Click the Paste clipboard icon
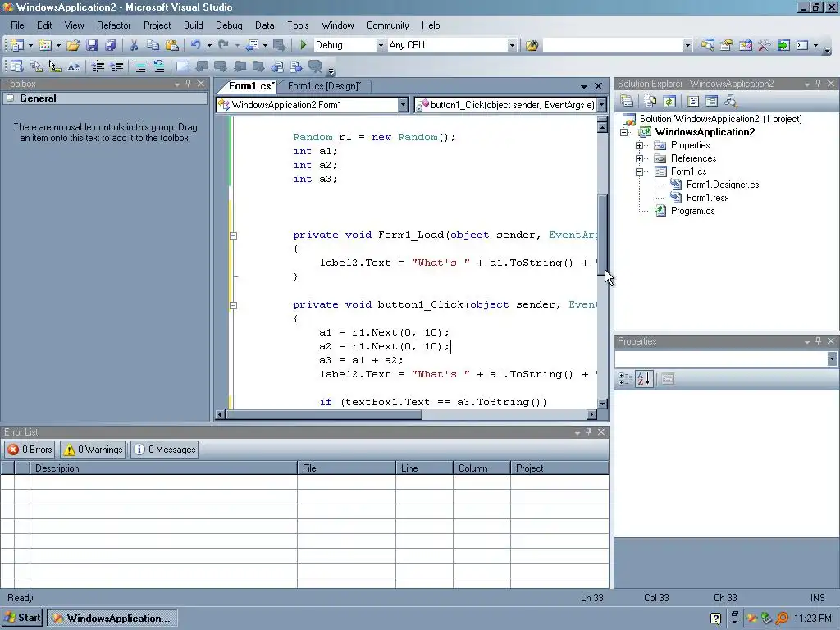The width and height of the screenshot is (840, 630). 172,46
